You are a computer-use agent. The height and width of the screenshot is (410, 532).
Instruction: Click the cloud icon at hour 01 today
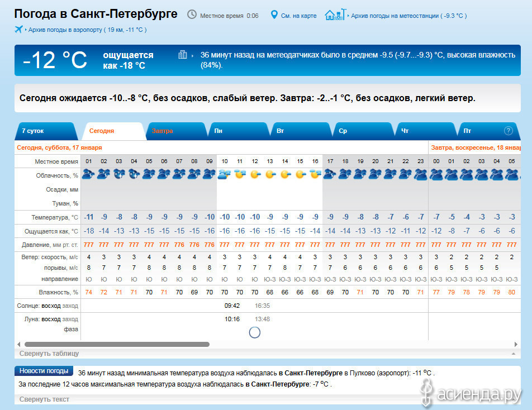(x=88, y=174)
